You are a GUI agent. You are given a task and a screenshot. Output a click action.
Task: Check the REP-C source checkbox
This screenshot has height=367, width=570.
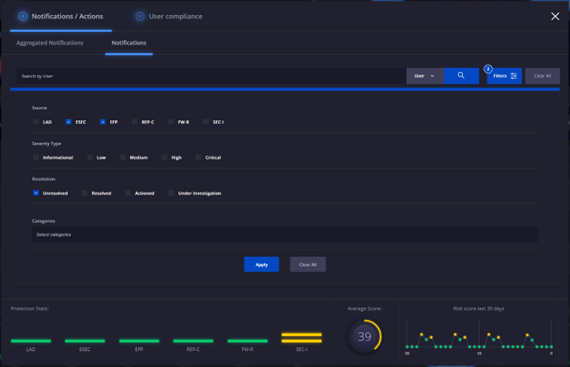[x=135, y=122]
